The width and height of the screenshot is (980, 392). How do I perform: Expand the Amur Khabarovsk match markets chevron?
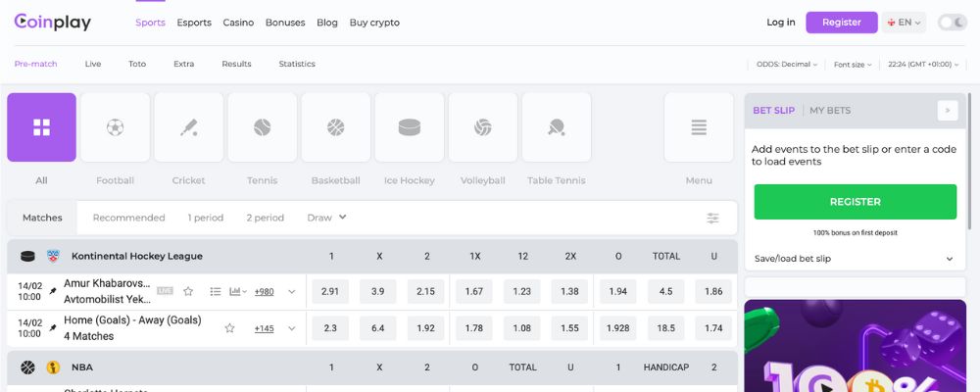[x=291, y=291]
